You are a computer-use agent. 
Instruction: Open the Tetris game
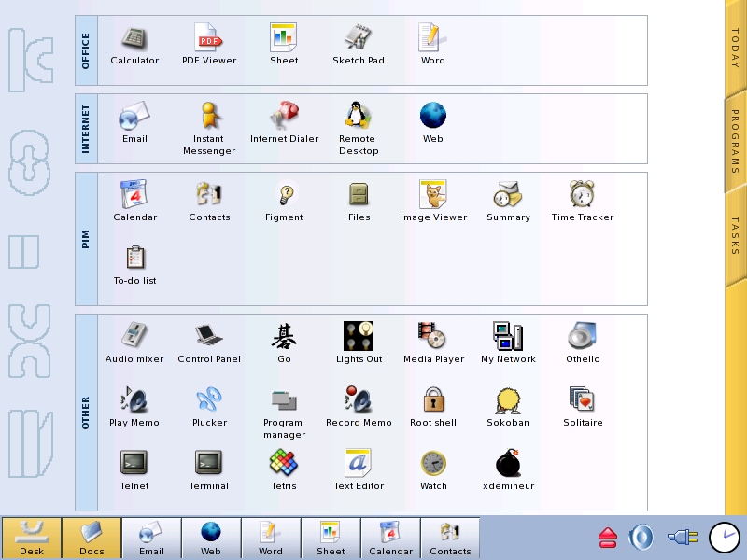coord(284,469)
